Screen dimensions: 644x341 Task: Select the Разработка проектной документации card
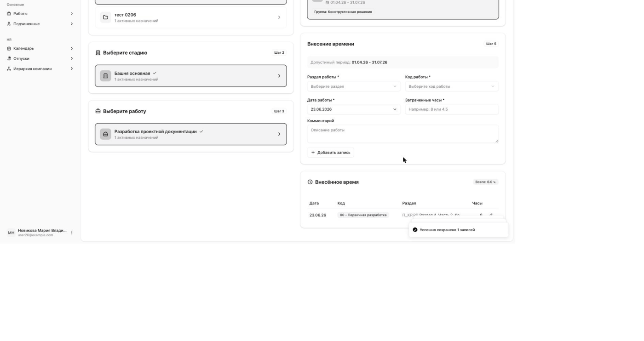coord(191,134)
